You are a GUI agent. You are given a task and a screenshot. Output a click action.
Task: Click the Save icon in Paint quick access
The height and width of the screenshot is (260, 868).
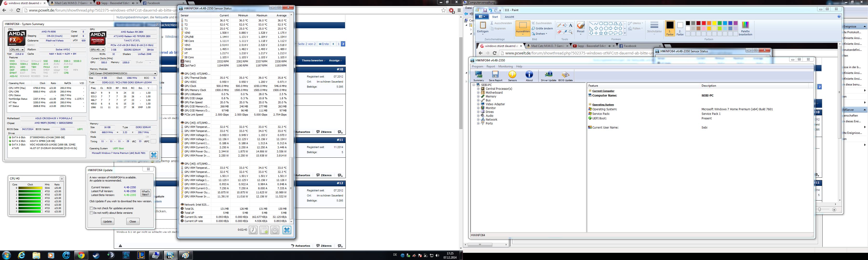coord(485,10)
